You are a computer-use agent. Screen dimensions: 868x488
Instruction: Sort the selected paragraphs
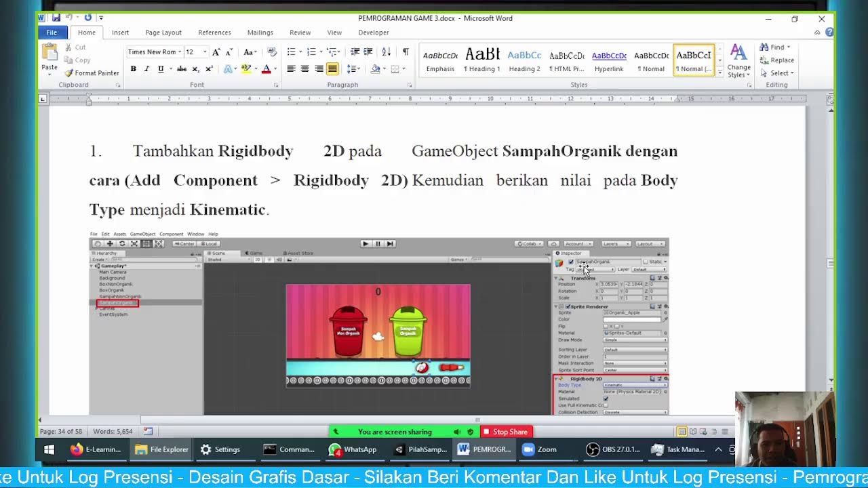[386, 52]
